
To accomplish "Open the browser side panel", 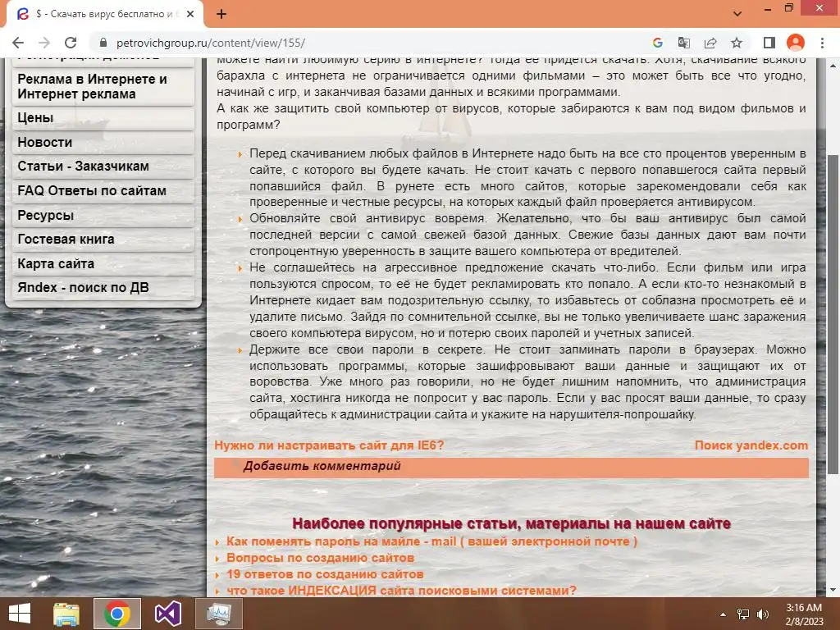I will (769, 43).
